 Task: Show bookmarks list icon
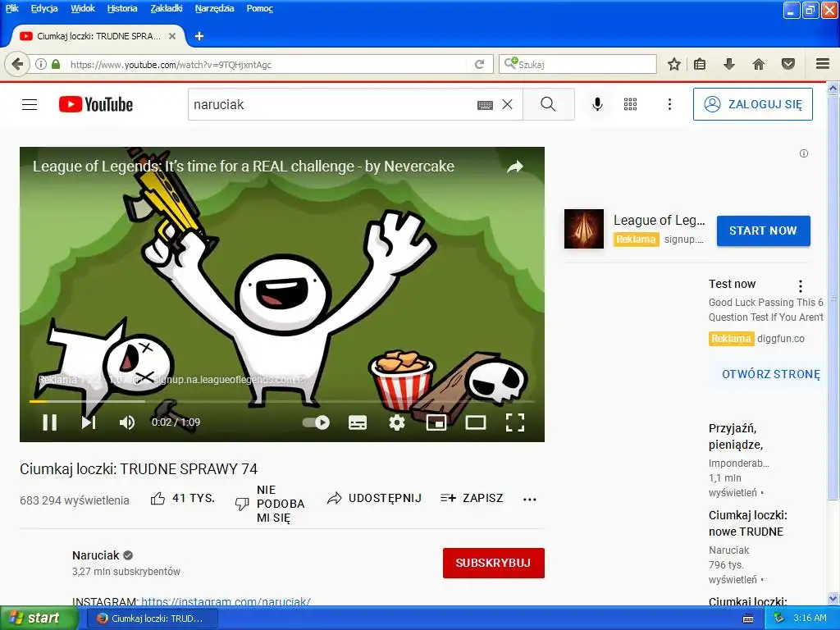click(700, 64)
